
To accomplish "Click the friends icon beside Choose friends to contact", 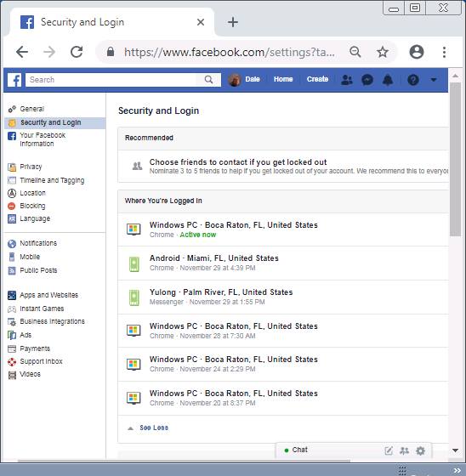I will [x=137, y=166].
